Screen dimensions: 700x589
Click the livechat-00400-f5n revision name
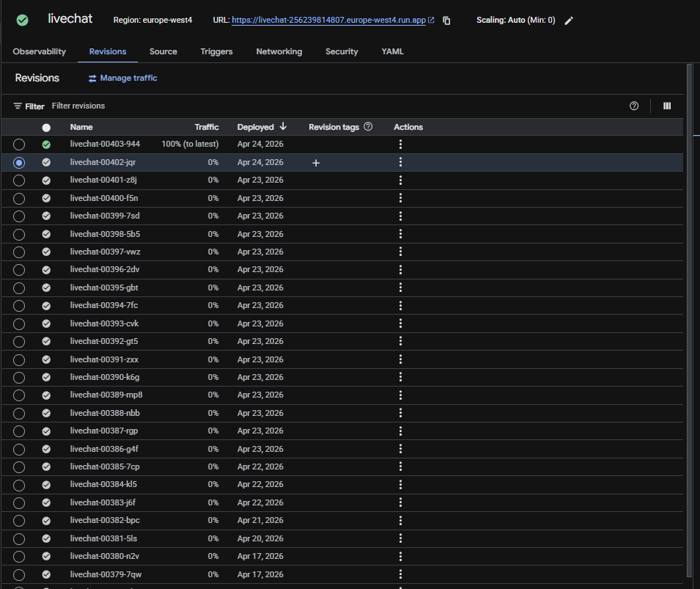tap(104, 198)
